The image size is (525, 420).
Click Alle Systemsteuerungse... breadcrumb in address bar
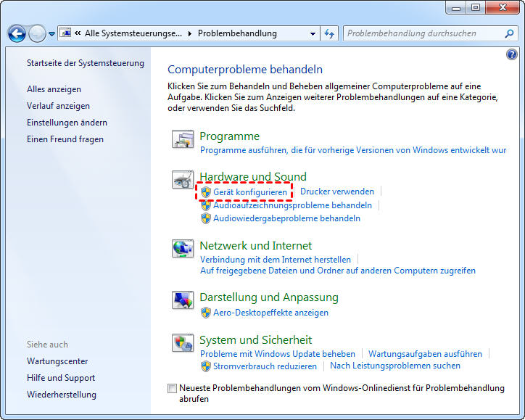133,33
